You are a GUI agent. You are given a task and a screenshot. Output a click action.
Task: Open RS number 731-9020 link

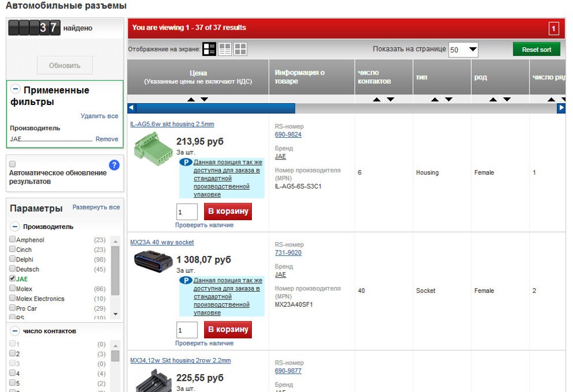click(288, 252)
